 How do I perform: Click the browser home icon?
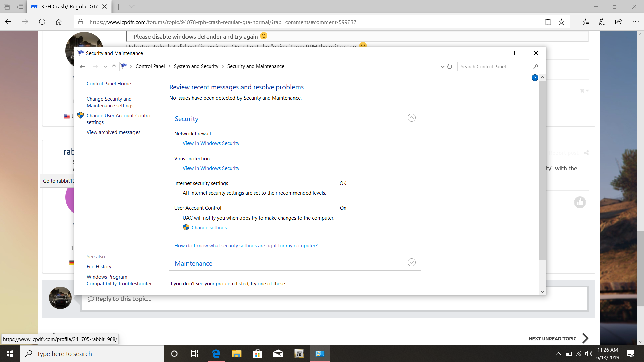pyautogui.click(x=59, y=22)
